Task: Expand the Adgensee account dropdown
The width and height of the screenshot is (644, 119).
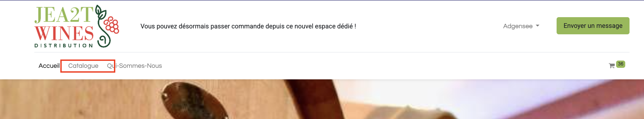Action: coord(521,26)
